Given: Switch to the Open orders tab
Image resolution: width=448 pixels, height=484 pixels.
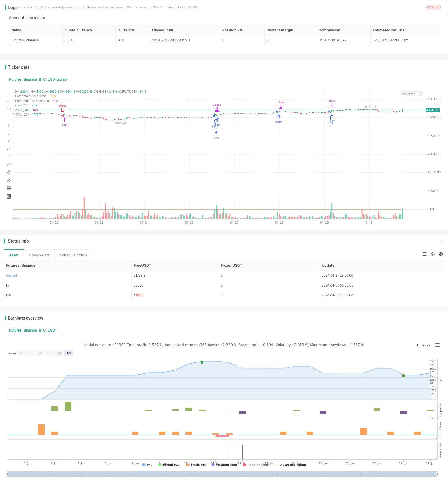Looking at the screenshot, I should (39, 255).
